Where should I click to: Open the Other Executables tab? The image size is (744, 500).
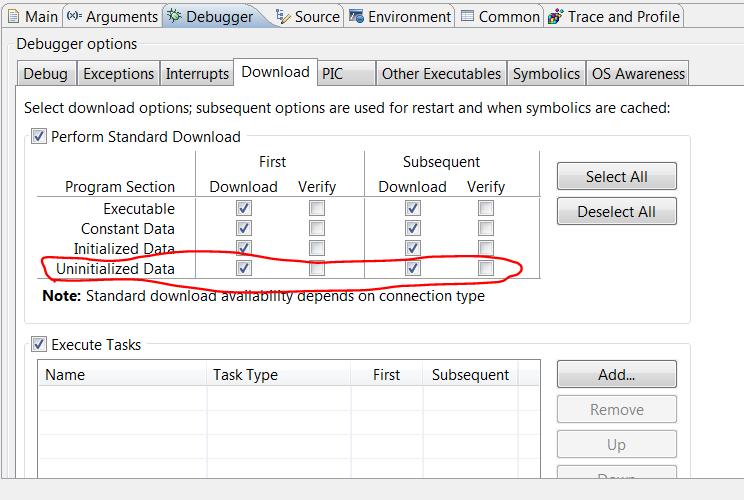tap(441, 73)
